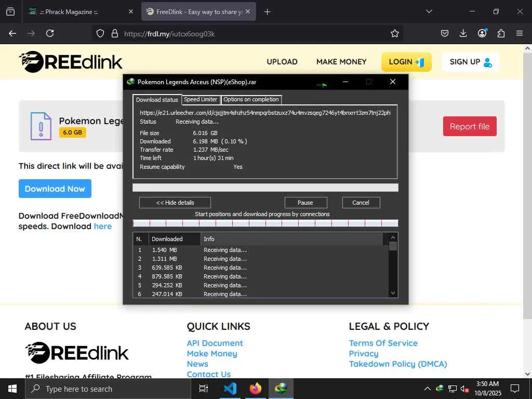The height and width of the screenshot is (399, 532).
Task: Open Options on completion tab
Action: click(x=251, y=99)
